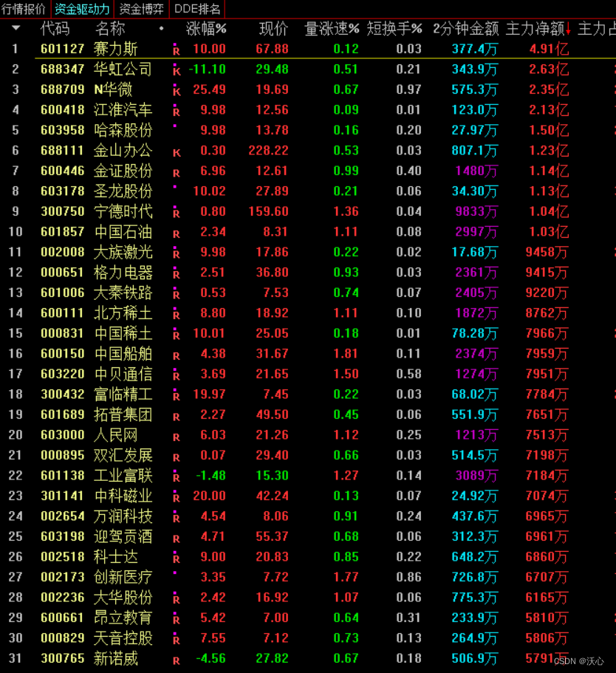Select stock name 华虹公司
Viewport: 616px width, 673px height.
point(123,69)
